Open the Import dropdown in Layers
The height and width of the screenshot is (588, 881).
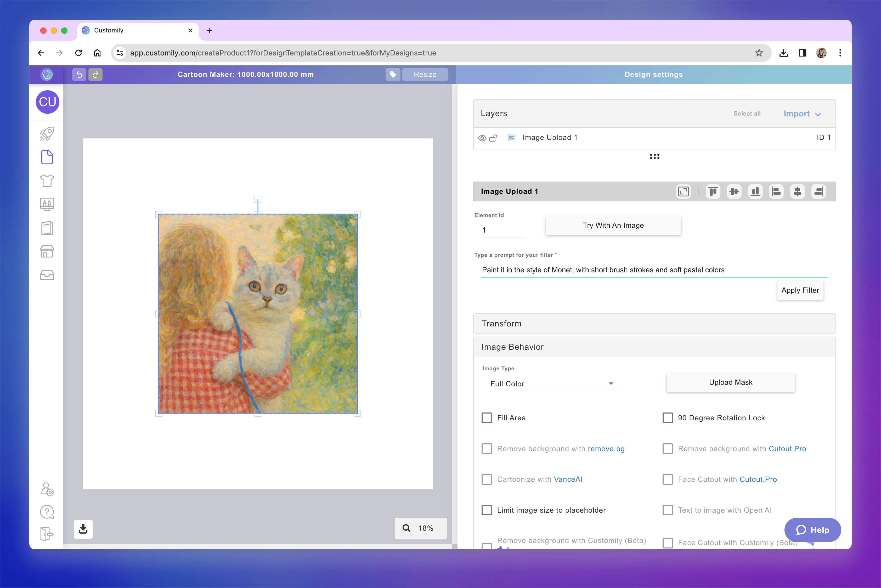point(802,114)
